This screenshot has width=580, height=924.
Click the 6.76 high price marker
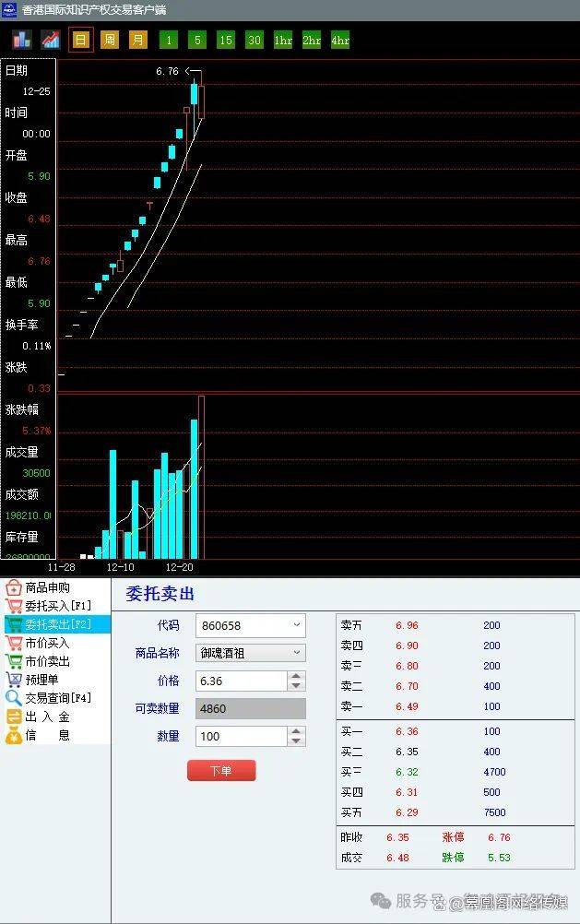(x=167, y=71)
